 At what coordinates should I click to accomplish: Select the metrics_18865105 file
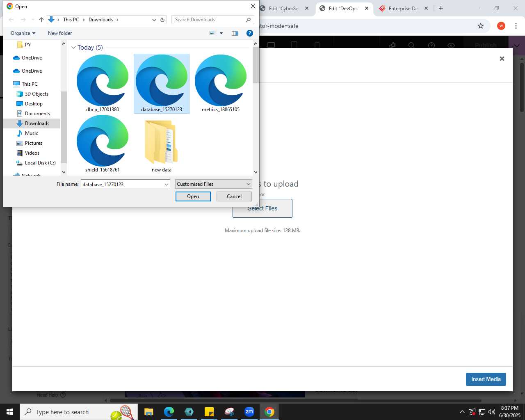point(221,84)
